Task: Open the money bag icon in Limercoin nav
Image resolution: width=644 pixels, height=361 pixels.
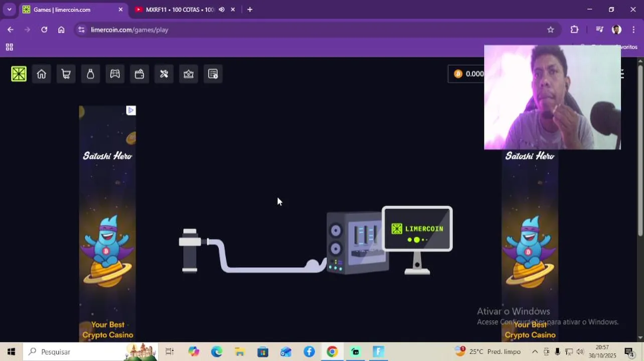Action: [x=90, y=74]
